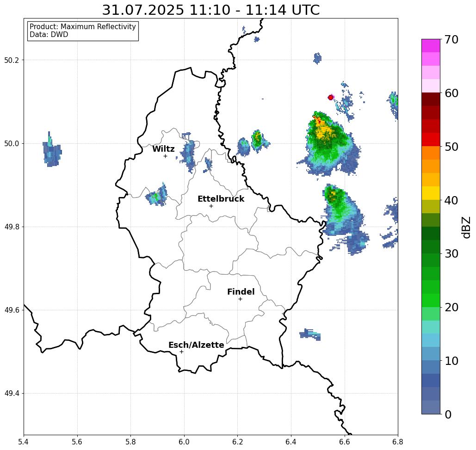Click the yellow band just above 40 dBZ

(431, 193)
